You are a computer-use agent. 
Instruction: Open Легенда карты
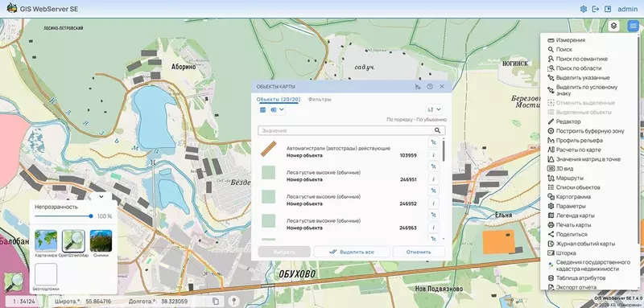(575, 216)
